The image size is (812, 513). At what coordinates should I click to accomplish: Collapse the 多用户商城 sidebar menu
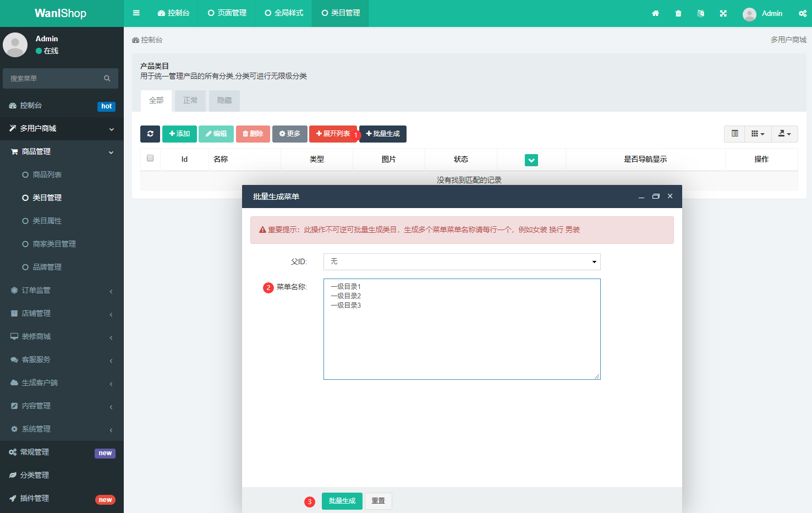(62, 129)
